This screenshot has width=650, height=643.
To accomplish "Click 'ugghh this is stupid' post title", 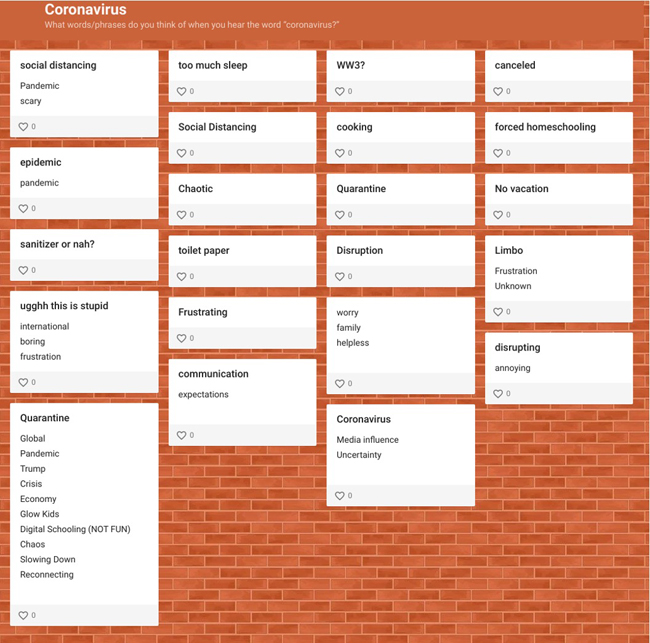I will [64, 306].
